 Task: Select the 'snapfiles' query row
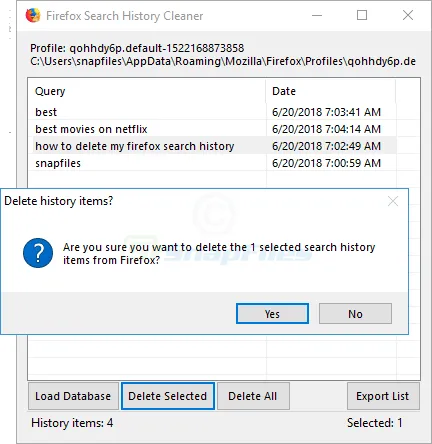(x=214, y=163)
